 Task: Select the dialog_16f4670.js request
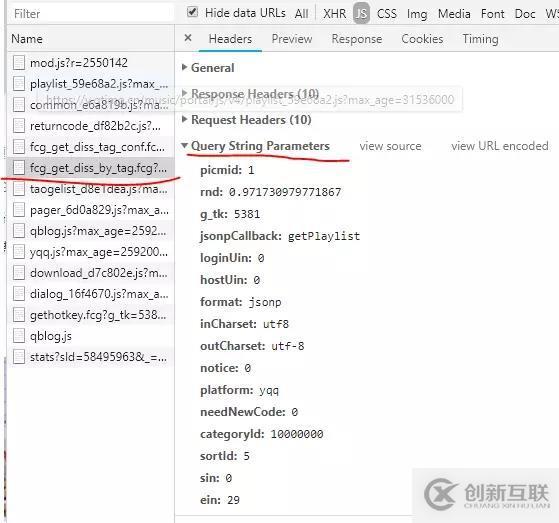click(91, 294)
